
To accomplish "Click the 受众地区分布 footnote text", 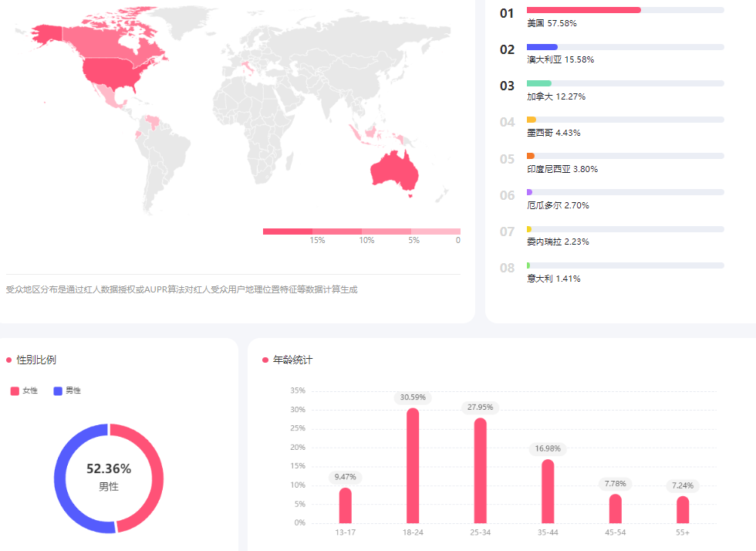I will [181, 289].
